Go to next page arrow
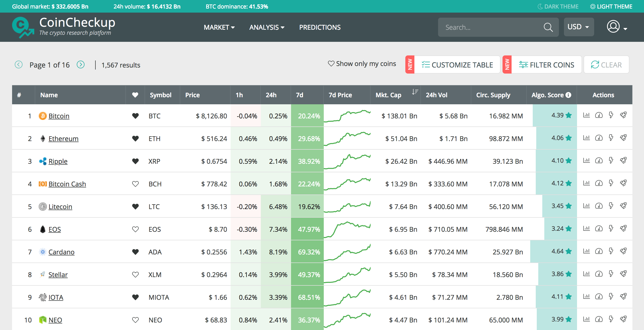The image size is (644, 330). tap(81, 65)
